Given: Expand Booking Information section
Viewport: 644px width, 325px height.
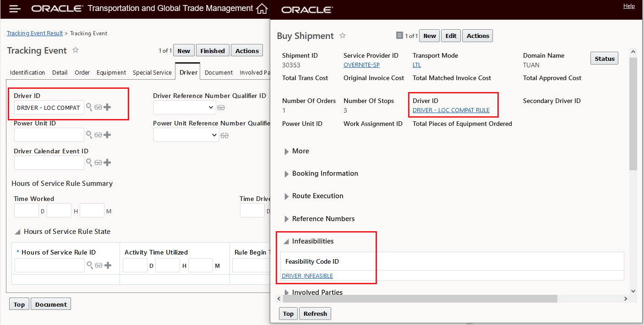Looking at the screenshot, I should point(287,173).
